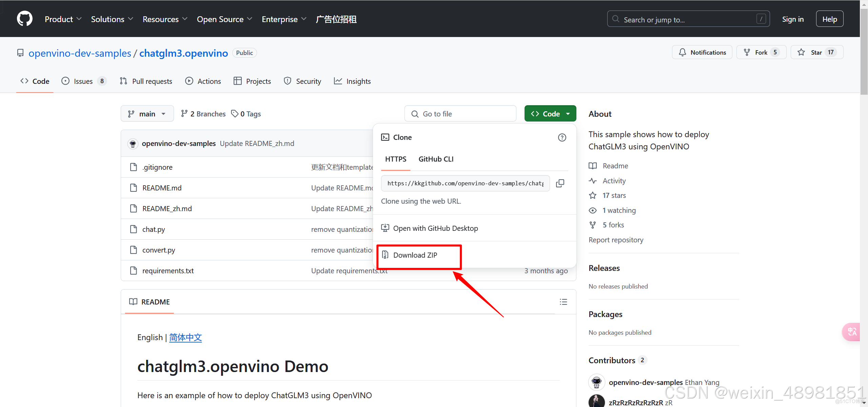Expand the Solutions menu

click(x=112, y=19)
